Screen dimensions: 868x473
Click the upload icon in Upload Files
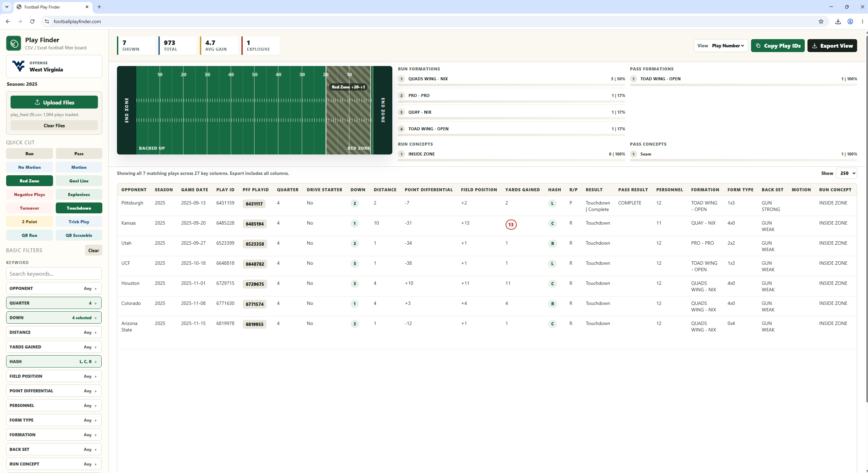click(x=37, y=102)
